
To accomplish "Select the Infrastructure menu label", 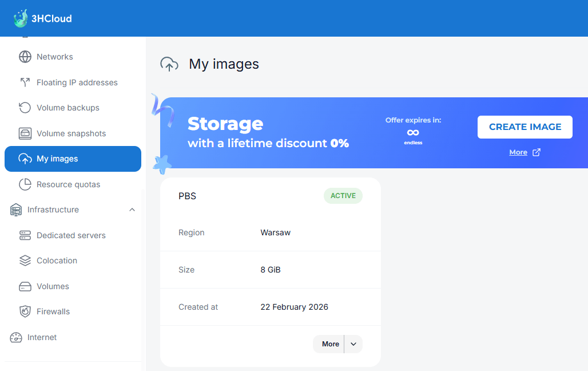I will pos(53,210).
